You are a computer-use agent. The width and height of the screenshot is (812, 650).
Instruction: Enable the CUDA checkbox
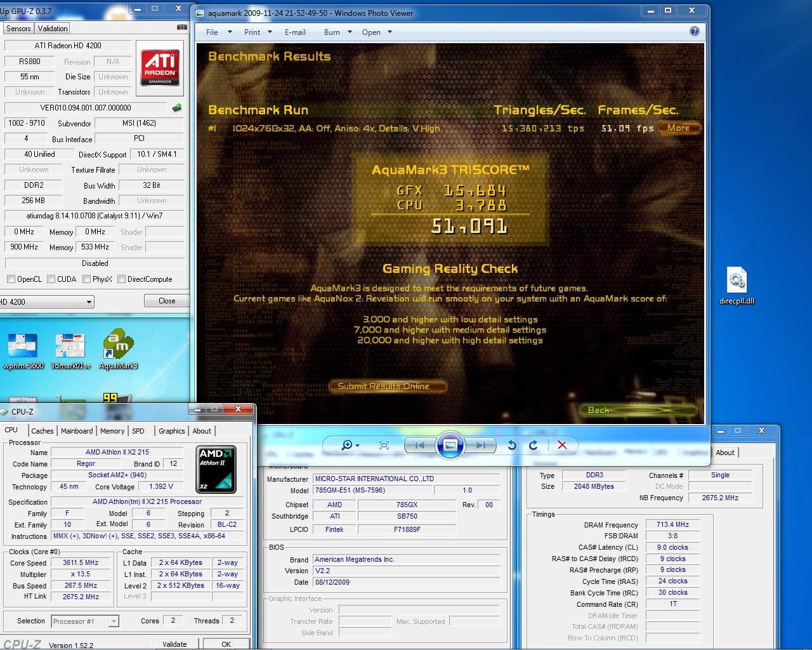(51, 279)
